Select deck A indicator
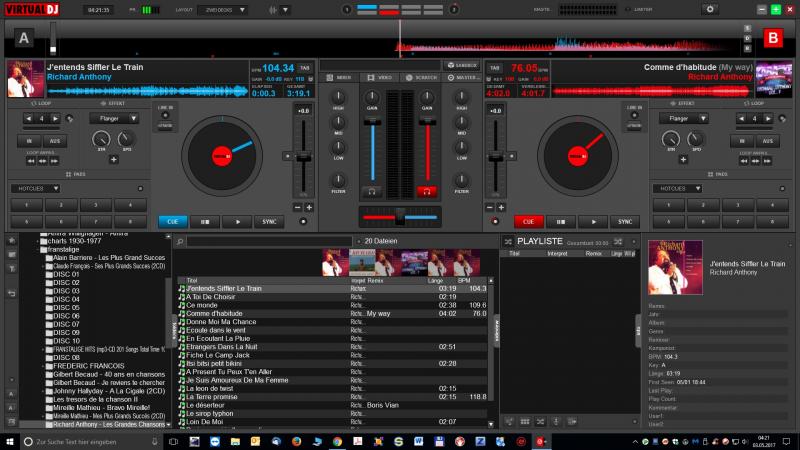The image size is (800, 450). pos(23,38)
